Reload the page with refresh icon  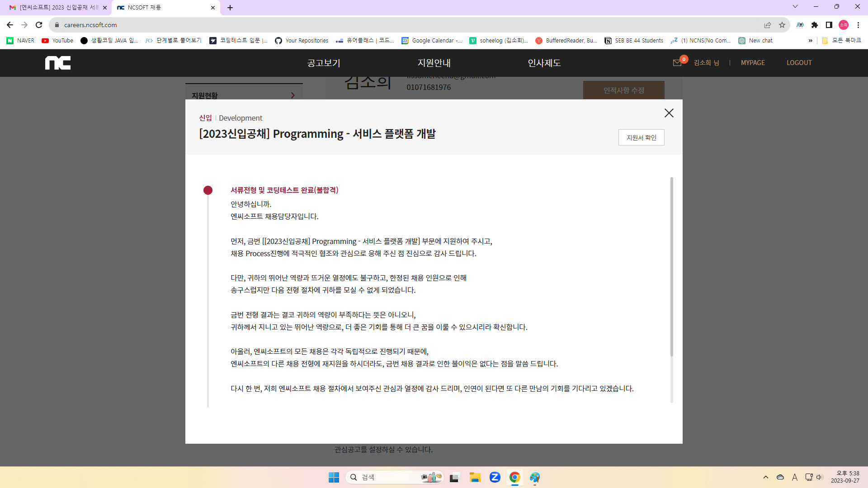click(x=39, y=25)
